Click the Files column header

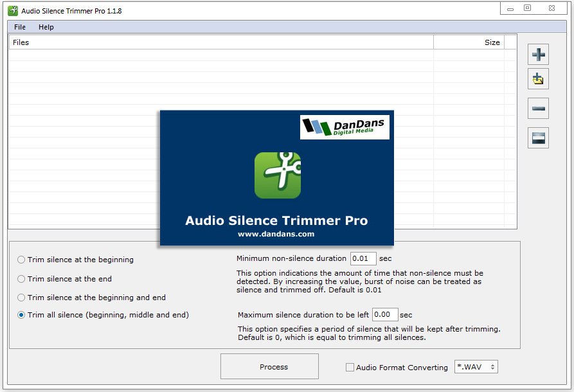(221, 42)
